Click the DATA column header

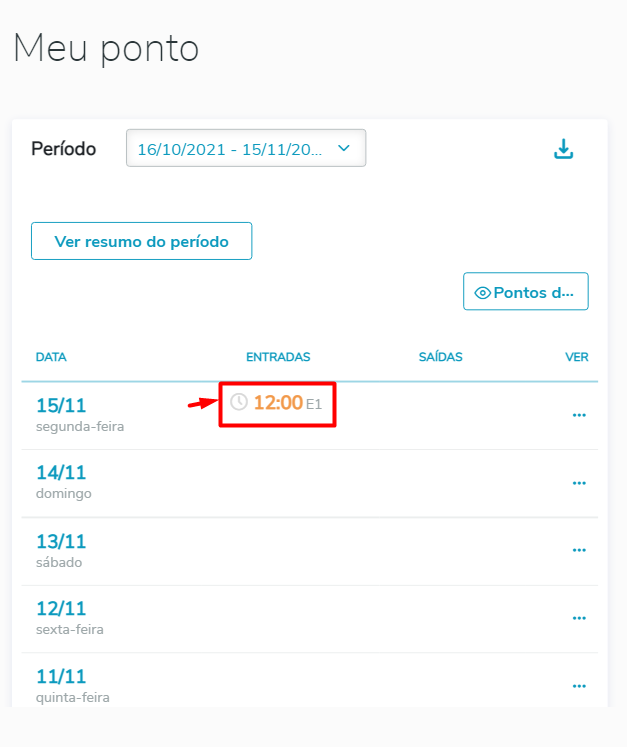pos(51,357)
